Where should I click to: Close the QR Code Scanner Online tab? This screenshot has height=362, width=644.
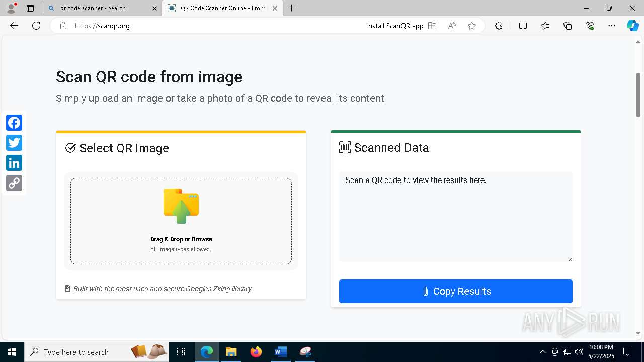tap(275, 8)
